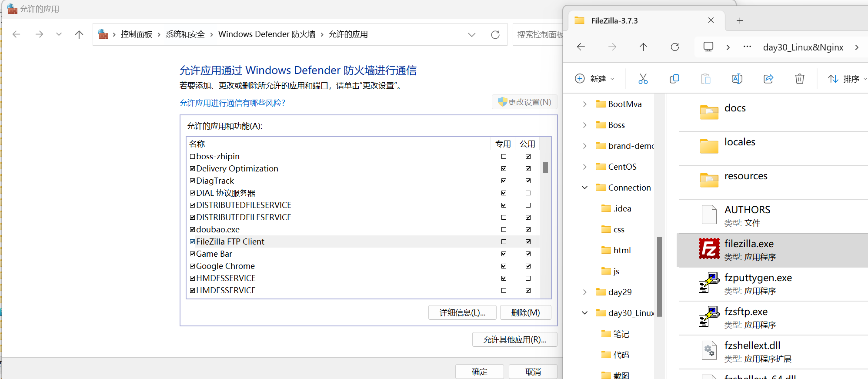Expand the CentOS tree folder
The image size is (868, 379).
click(x=584, y=167)
